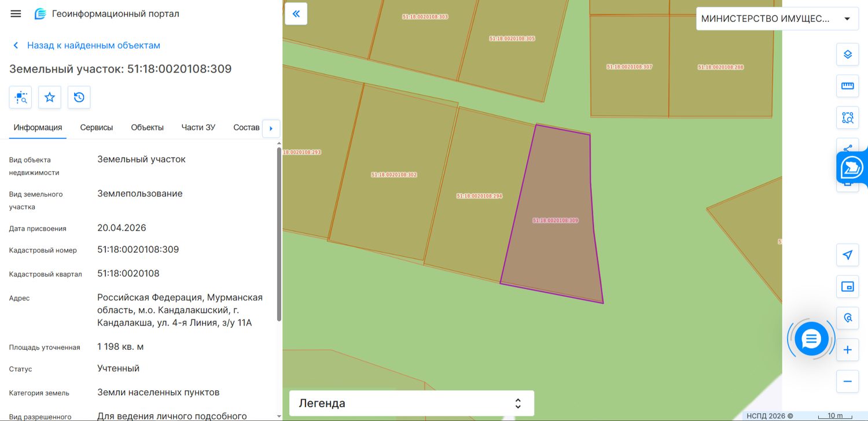The image size is (868, 421).
Task: Open the Состав tab
Action: 246,127
